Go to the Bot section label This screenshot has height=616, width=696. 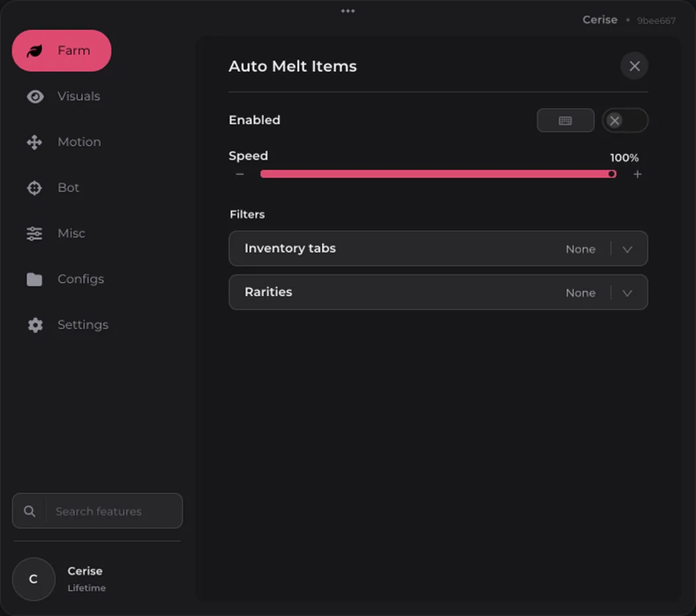(x=68, y=187)
